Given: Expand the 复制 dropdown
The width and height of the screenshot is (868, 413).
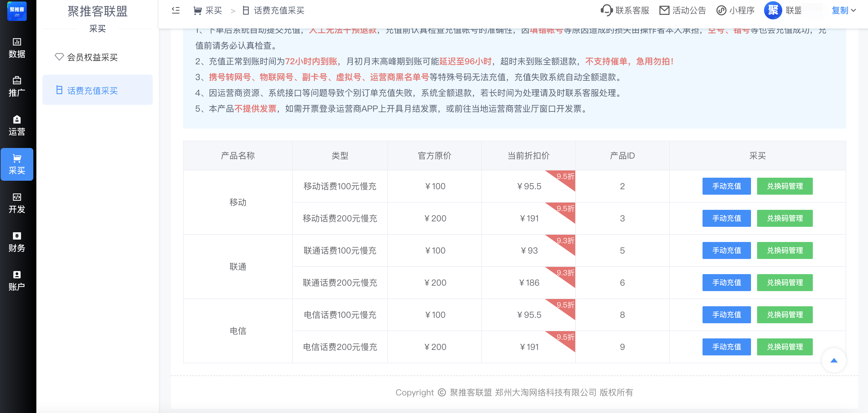Looking at the screenshot, I should [843, 10].
